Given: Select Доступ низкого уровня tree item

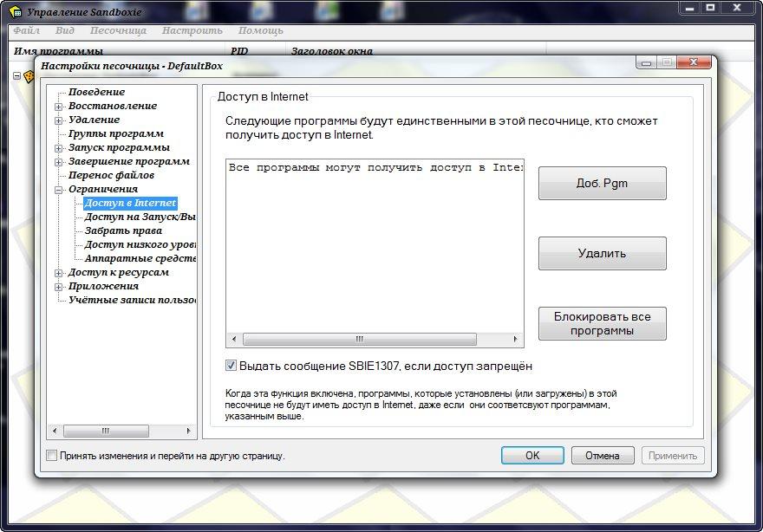Looking at the screenshot, I should pos(140,244).
